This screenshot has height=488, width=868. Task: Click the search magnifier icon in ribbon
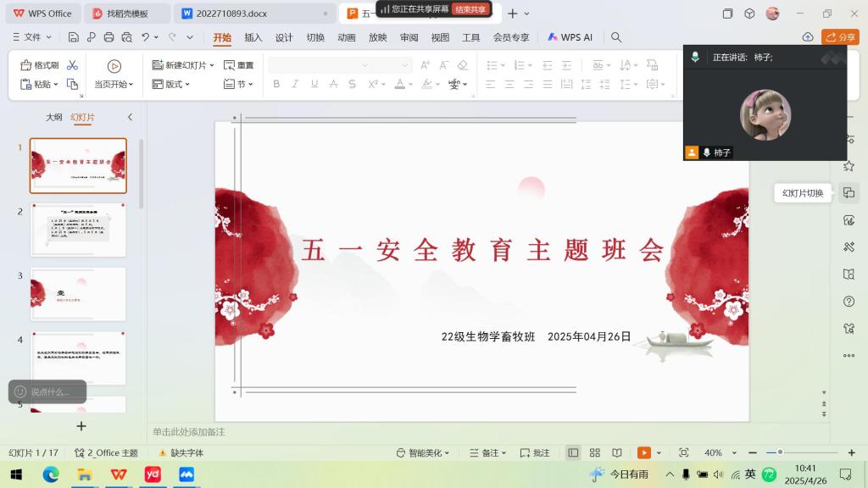tap(616, 37)
